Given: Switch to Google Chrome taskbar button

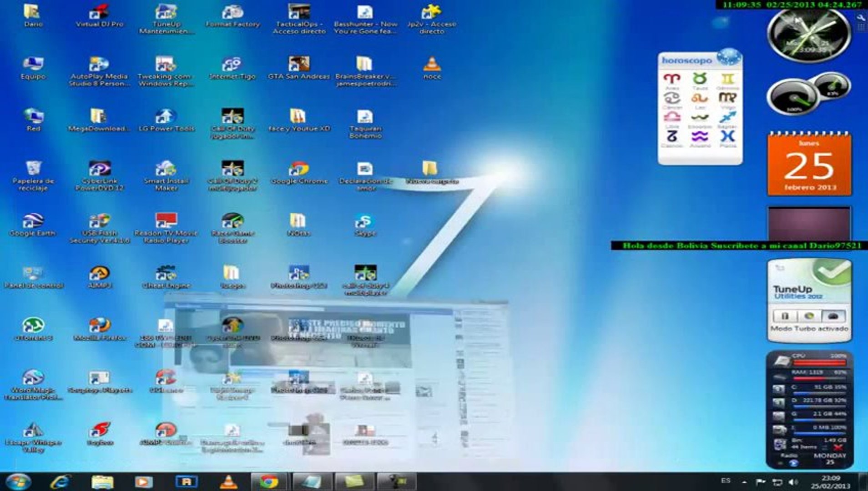Looking at the screenshot, I should point(269,481).
